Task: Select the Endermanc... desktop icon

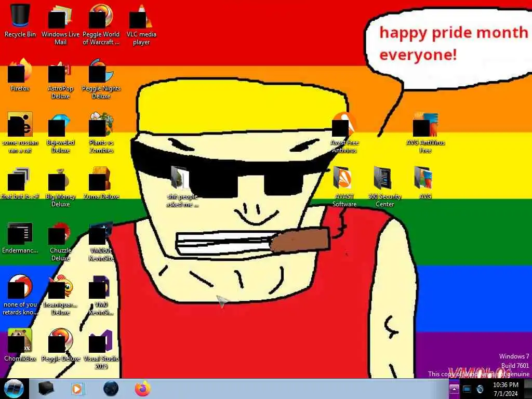Action: (20, 237)
